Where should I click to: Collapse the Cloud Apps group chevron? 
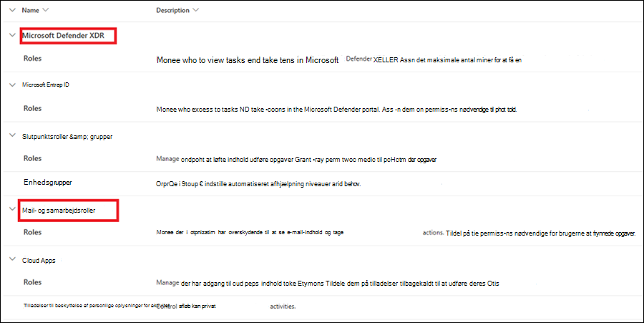click(12, 259)
